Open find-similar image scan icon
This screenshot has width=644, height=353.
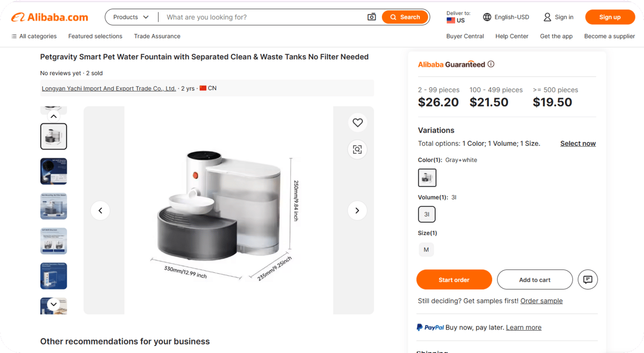click(x=357, y=149)
